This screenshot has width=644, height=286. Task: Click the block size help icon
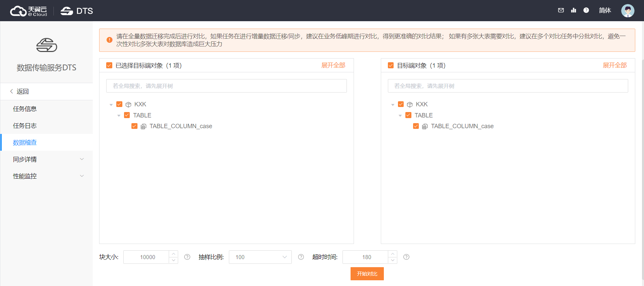click(187, 257)
